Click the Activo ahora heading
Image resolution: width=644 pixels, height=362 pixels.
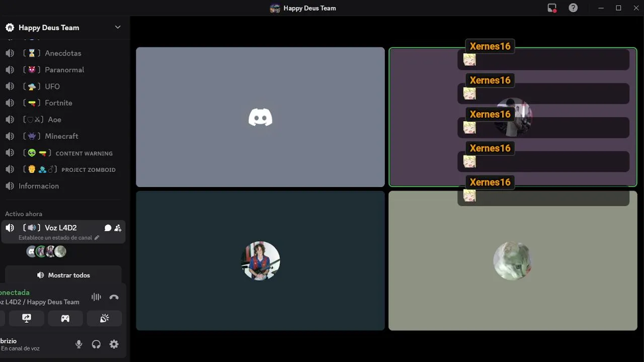click(24, 214)
